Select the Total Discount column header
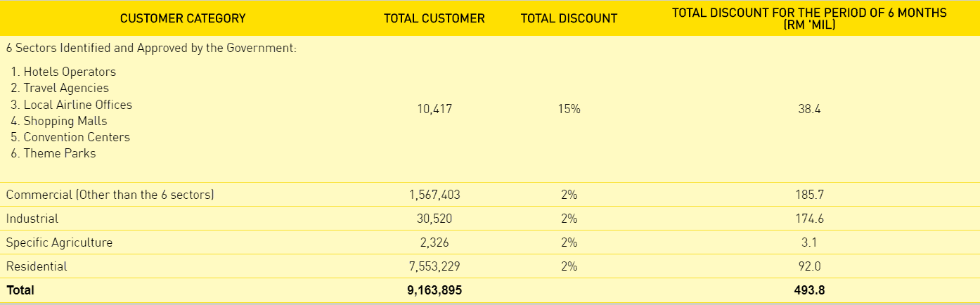The image size is (980, 305). click(569, 18)
